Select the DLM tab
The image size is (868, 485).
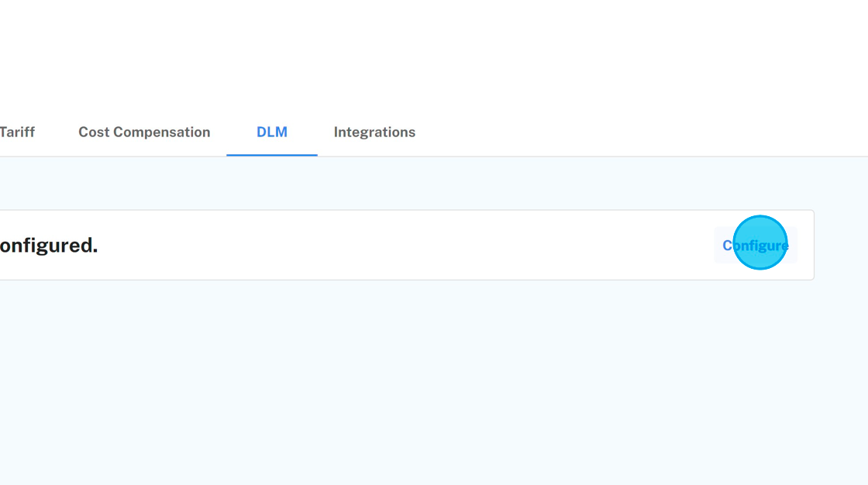pos(271,132)
